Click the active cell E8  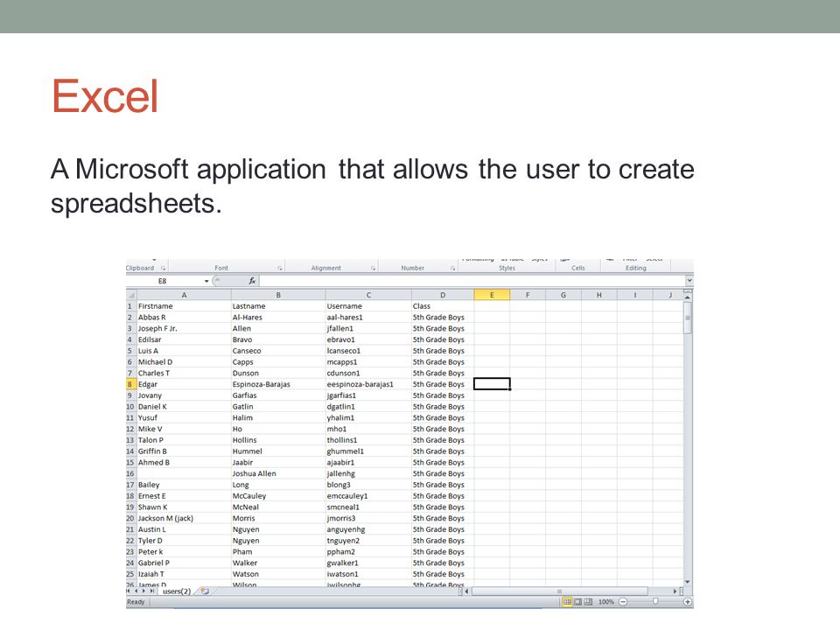tap(492, 384)
